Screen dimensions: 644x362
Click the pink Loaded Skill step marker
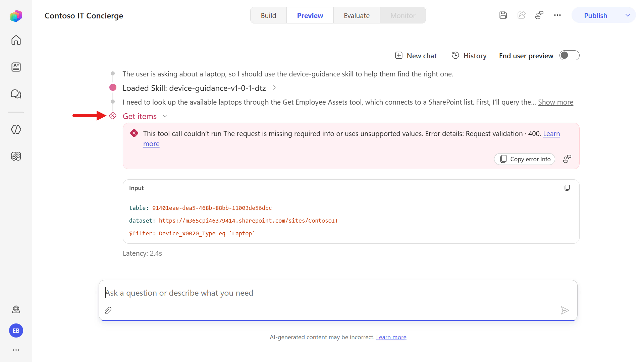click(x=113, y=87)
